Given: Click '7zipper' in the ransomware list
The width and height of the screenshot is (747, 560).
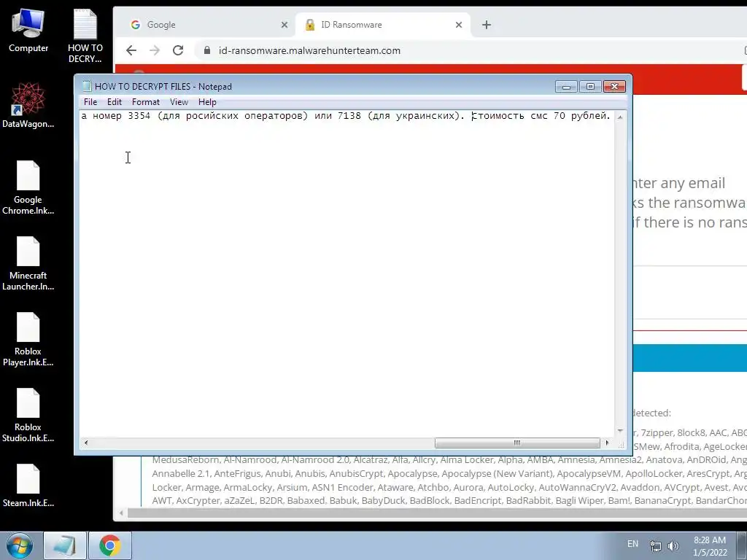Looking at the screenshot, I should [657, 433].
